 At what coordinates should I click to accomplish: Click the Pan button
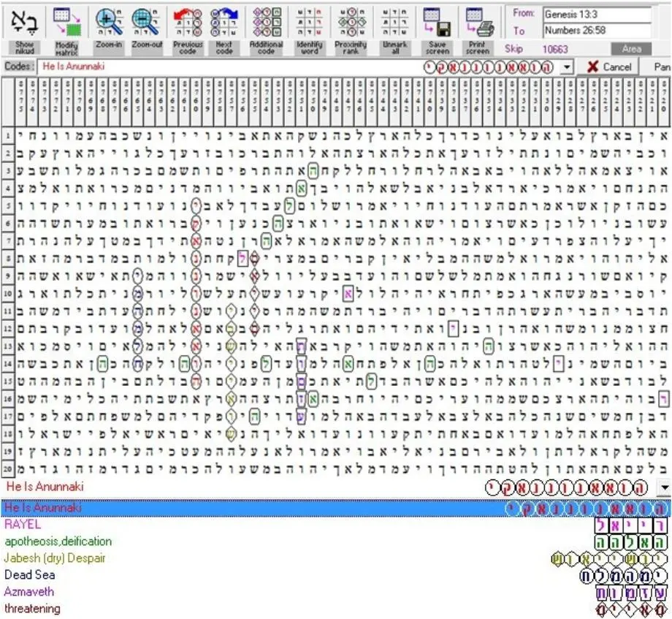(x=663, y=67)
